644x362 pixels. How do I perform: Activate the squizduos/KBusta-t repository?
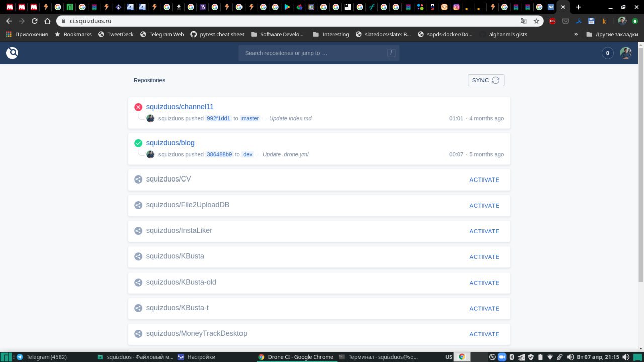tap(485, 308)
